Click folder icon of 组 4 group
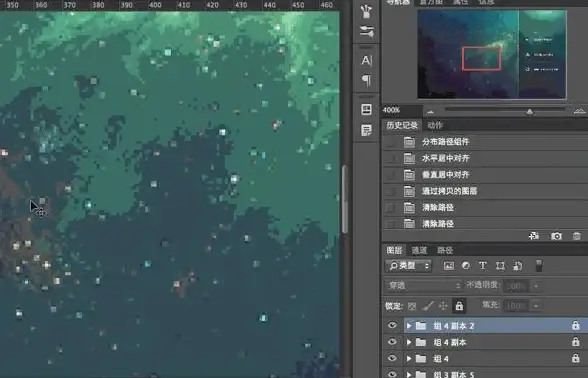Viewport: 588px width, 378px height. click(421, 358)
